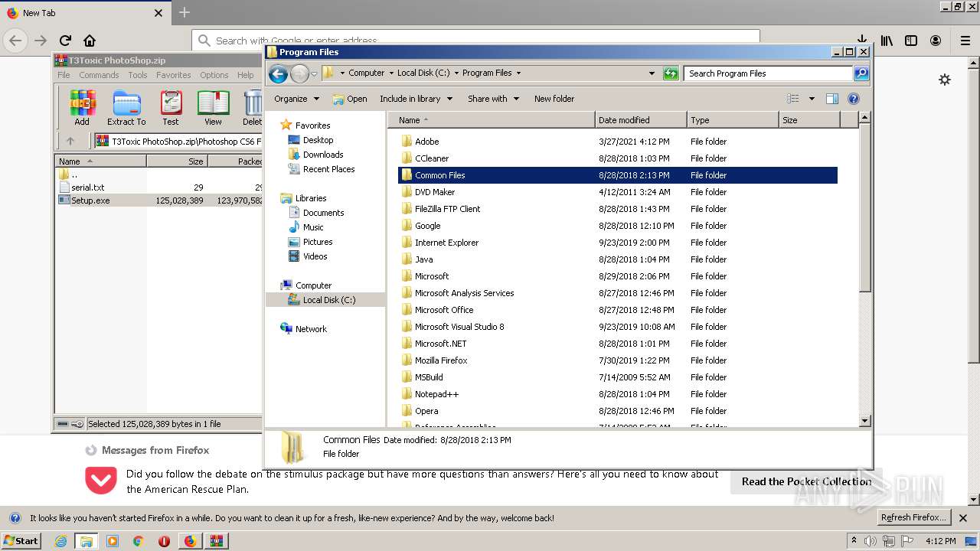Screen dimensions: 980x551
Task: Open WinRAR Tools menu
Action: [x=138, y=75]
